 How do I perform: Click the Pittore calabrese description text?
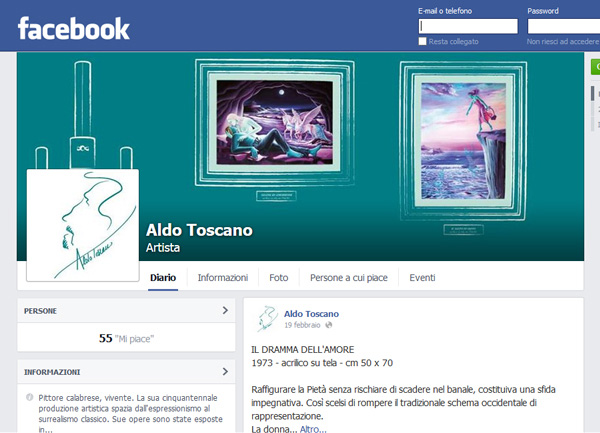(x=130, y=413)
